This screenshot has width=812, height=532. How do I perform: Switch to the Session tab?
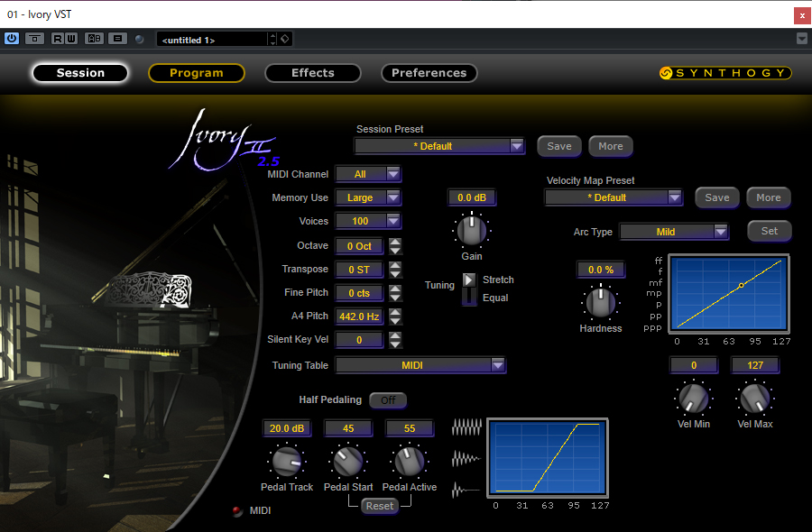[x=80, y=73]
